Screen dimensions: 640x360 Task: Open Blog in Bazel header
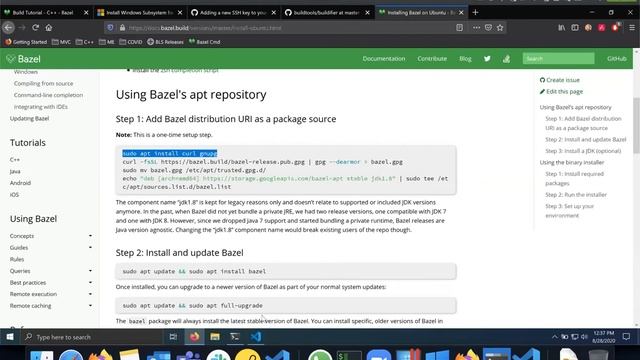[x=465, y=59]
